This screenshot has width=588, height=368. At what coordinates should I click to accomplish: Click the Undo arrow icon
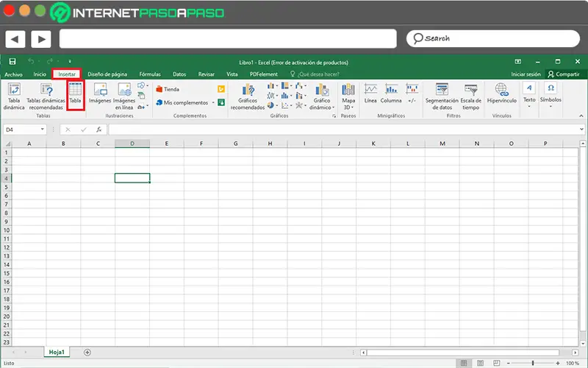(x=31, y=61)
